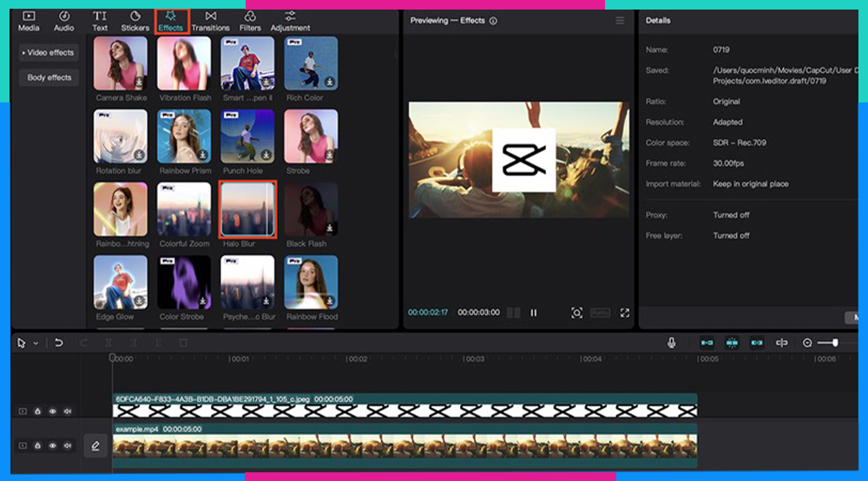Screen dimensions: 868x481
Task: Select the Vibration Flash effect thumbnail
Action: [184, 63]
